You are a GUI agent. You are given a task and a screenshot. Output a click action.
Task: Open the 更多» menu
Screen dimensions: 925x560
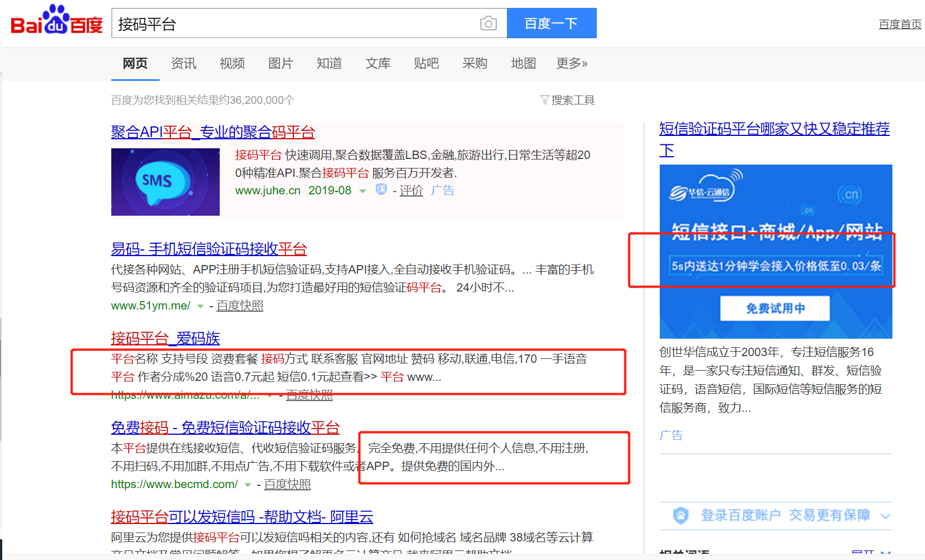click(x=572, y=63)
